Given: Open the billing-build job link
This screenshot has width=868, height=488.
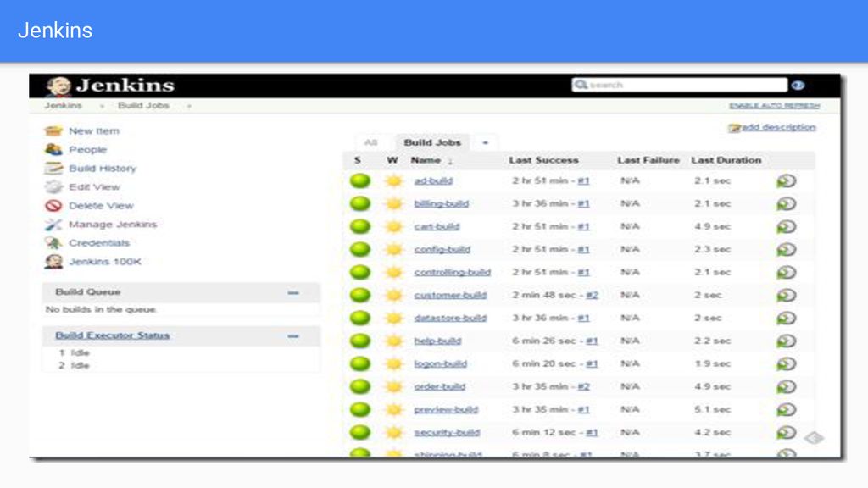Looking at the screenshot, I should click(x=441, y=203).
